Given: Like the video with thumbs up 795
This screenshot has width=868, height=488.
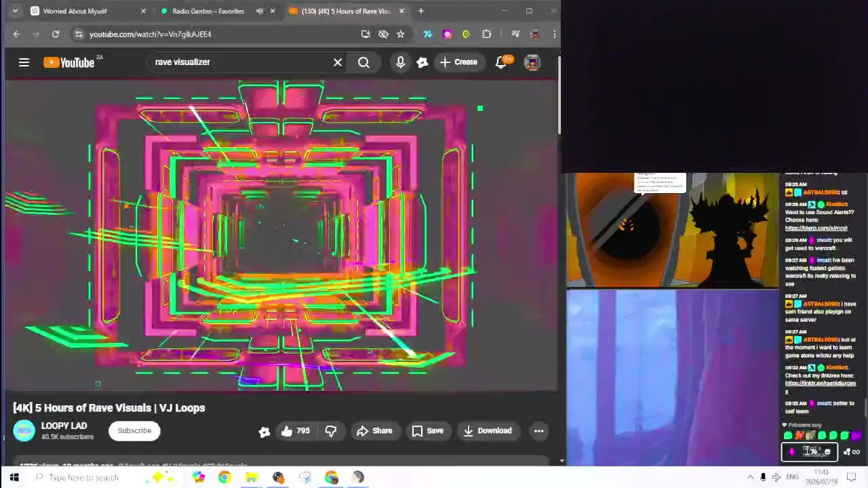Looking at the screenshot, I should pyautogui.click(x=296, y=431).
